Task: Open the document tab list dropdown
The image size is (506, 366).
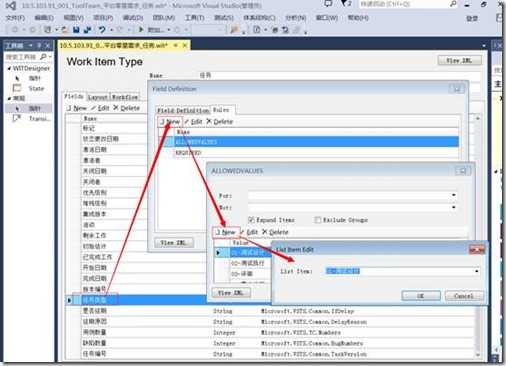Action: pyautogui.click(x=484, y=45)
